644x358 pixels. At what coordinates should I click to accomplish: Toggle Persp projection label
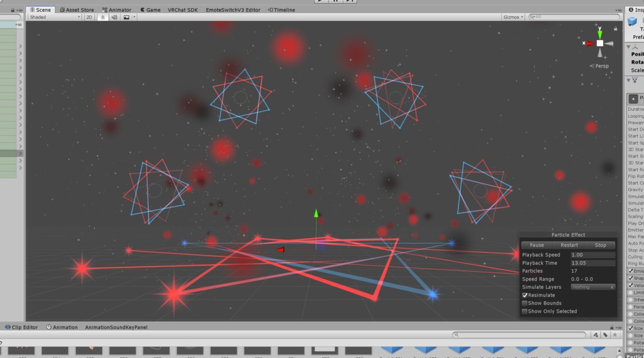[599, 66]
